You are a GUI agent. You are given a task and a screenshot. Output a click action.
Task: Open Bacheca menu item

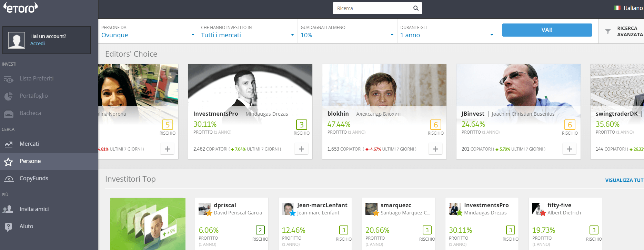point(49,113)
